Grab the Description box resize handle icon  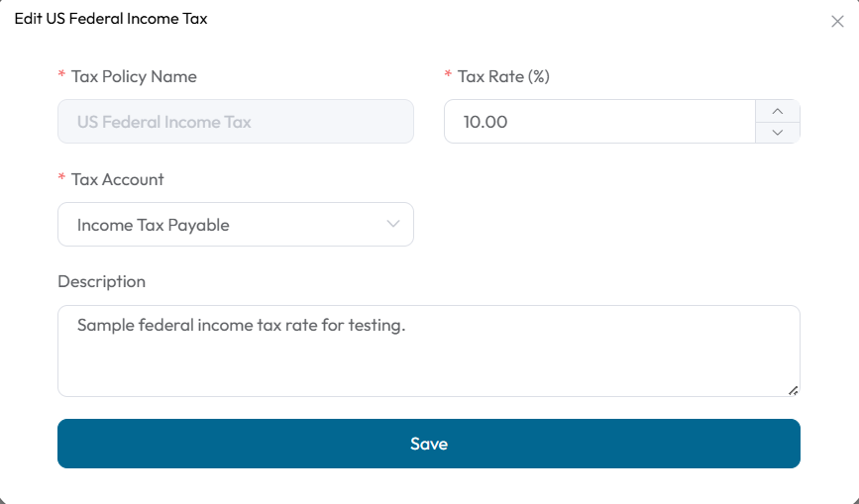click(793, 390)
